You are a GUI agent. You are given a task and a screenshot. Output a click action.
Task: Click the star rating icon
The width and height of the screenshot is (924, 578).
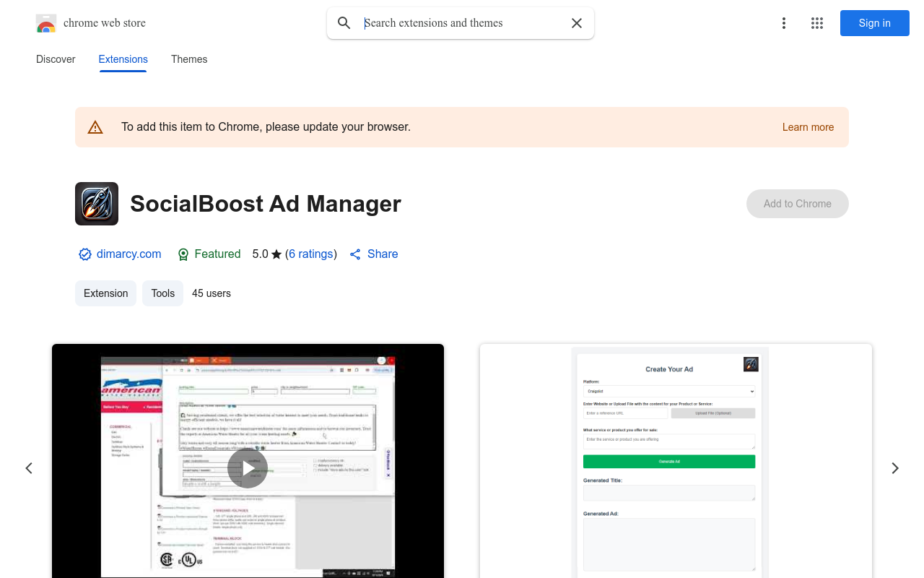tap(276, 254)
